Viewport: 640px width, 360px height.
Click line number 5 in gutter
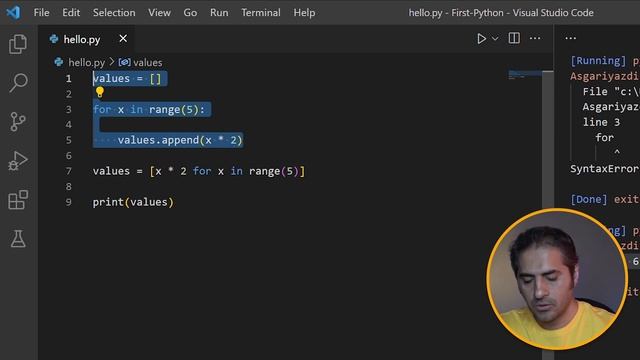69,140
